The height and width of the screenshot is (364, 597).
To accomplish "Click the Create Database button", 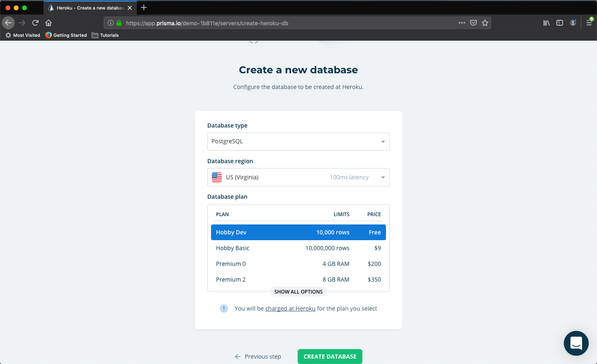I will click(x=330, y=357).
